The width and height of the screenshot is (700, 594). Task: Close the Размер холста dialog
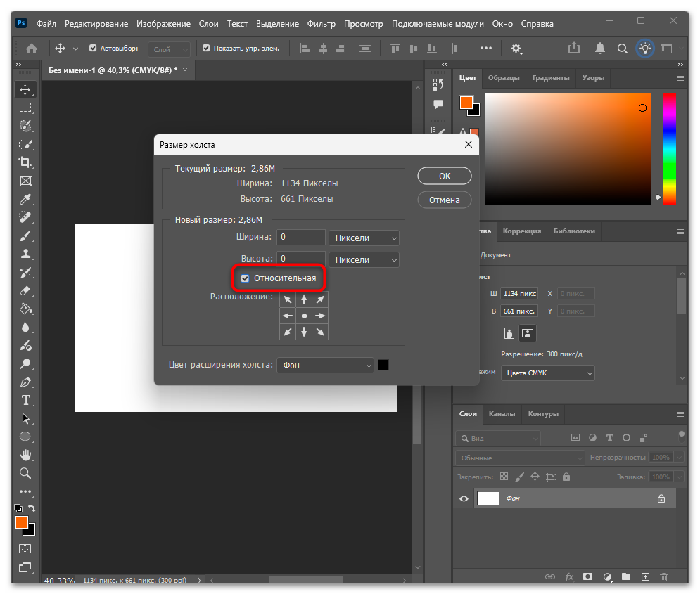click(x=469, y=144)
